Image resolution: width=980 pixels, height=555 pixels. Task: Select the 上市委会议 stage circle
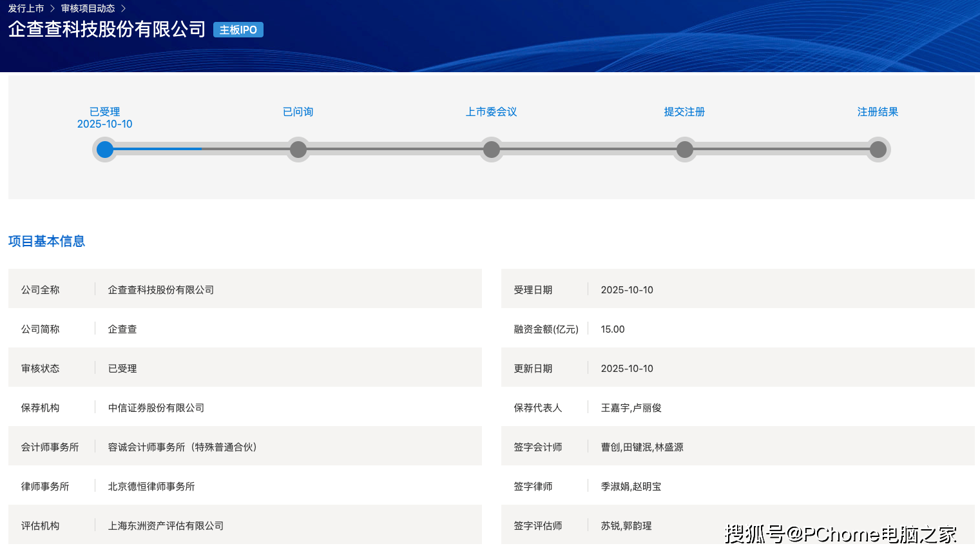point(492,150)
